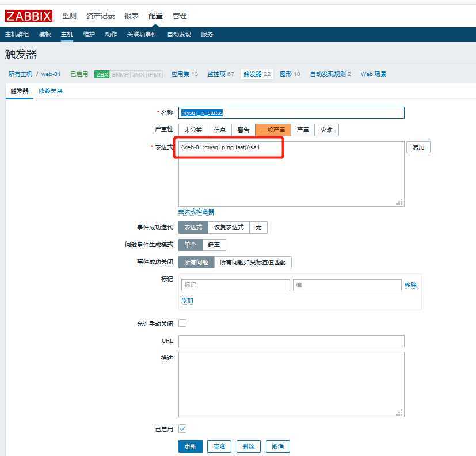The image size is (476, 456).
Task: Open 应用集 13 link
Action: click(x=185, y=74)
